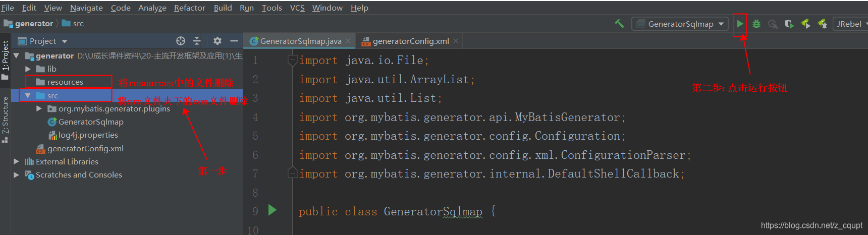Click the MyBatisGenerator import line

pyautogui.click(x=462, y=117)
